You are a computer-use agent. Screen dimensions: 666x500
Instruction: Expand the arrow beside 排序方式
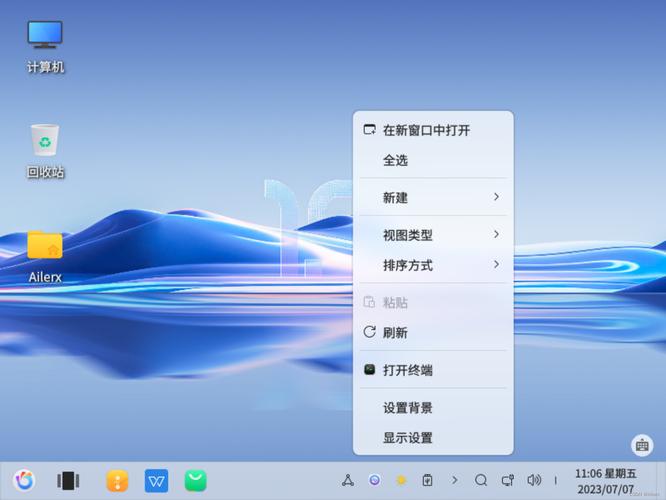pos(496,264)
